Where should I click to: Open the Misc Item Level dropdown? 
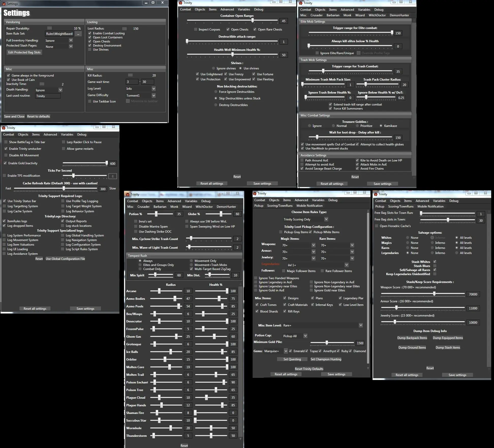(x=361, y=325)
